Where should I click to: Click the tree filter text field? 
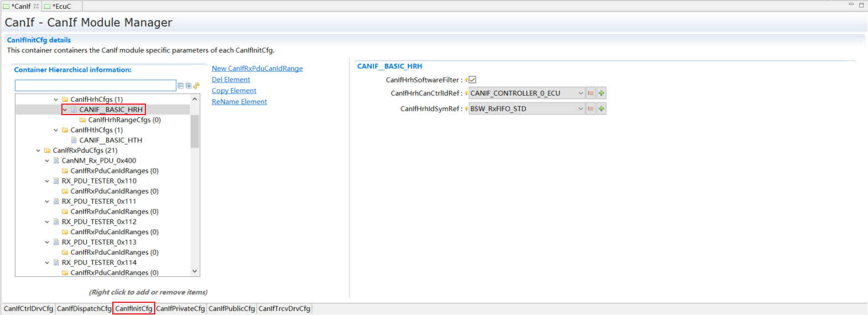click(x=95, y=86)
